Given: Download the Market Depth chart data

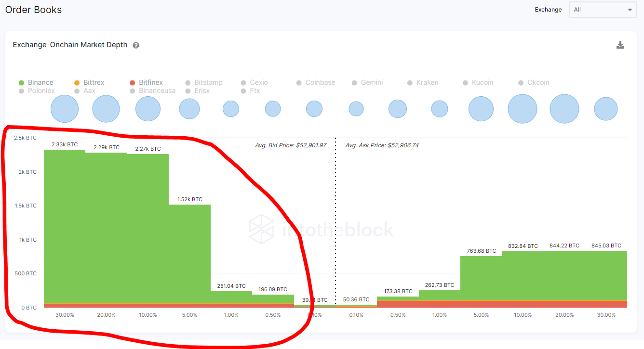Looking at the screenshot, I should [620, 45].
